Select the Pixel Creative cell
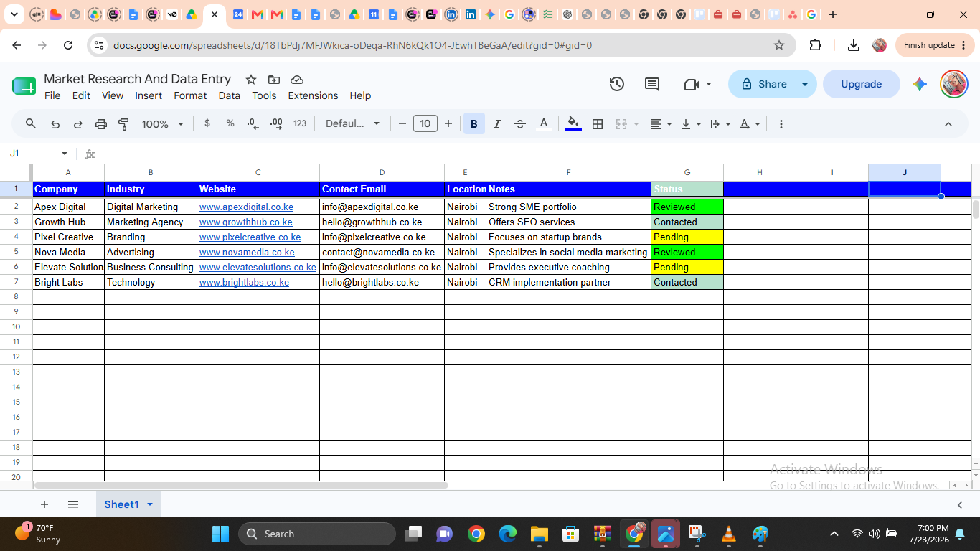 [x=68, y=237]
